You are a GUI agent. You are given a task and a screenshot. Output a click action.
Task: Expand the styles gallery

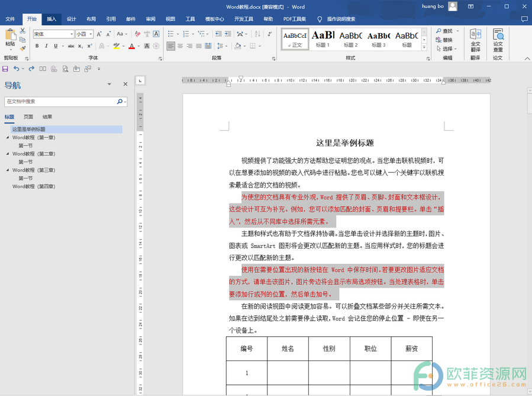(x=424, y=48)
